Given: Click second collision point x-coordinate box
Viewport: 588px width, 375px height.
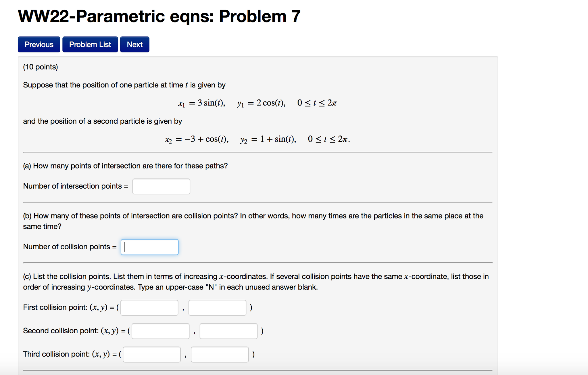Looking at the screenshot, I should pos(160,331).
